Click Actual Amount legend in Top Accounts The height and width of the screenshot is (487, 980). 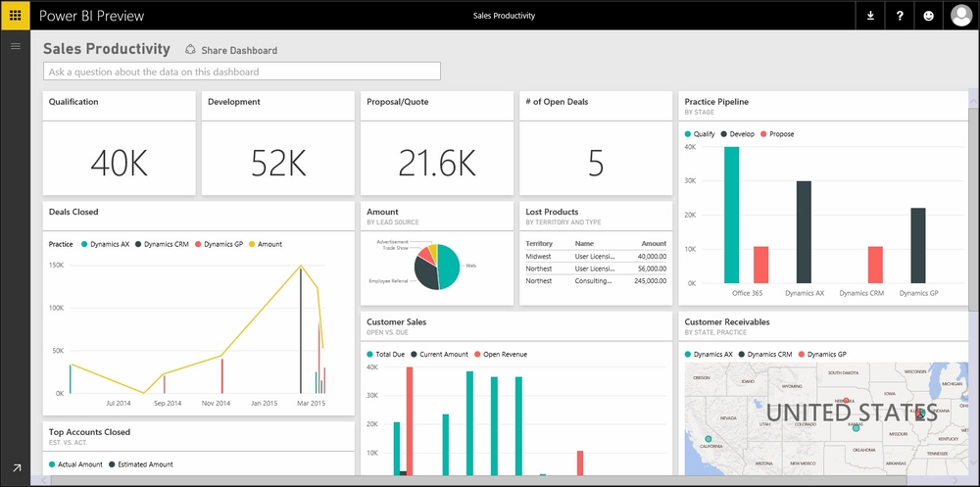[x=75, y=463]
